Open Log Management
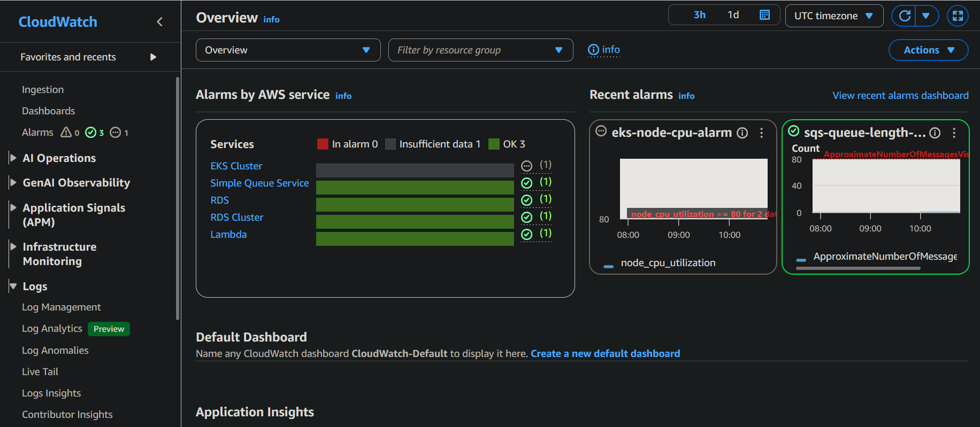Image resolution: width=980 pixels, height=427 pixels. [x=61, y=307]
